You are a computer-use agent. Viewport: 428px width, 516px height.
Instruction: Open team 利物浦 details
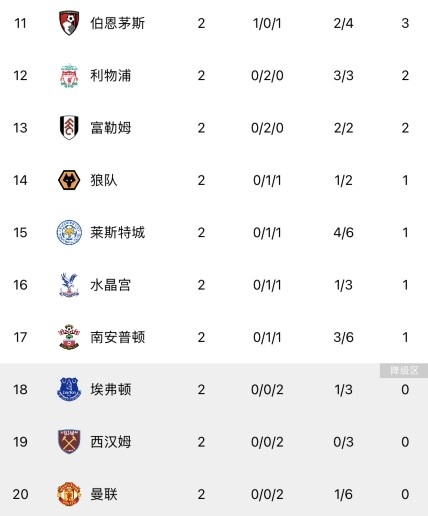111,76
